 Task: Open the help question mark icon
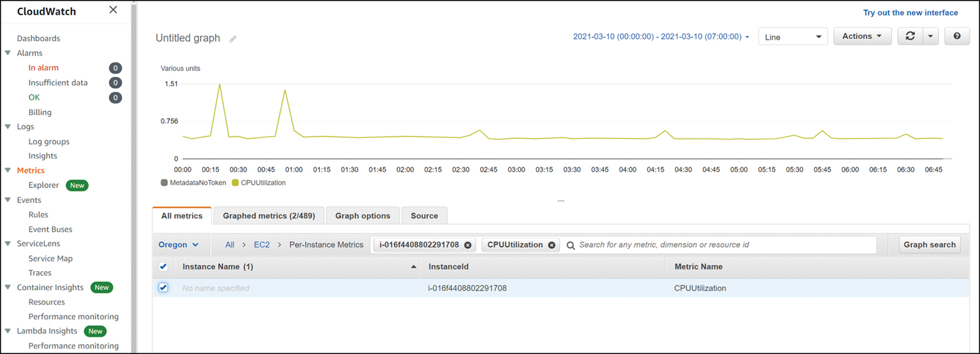coord(957,37)
